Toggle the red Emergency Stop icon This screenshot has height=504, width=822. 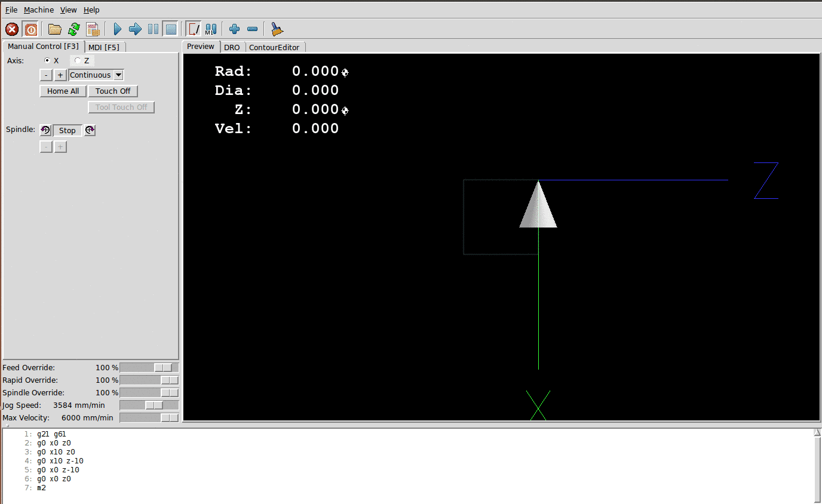tap(12, 29)
